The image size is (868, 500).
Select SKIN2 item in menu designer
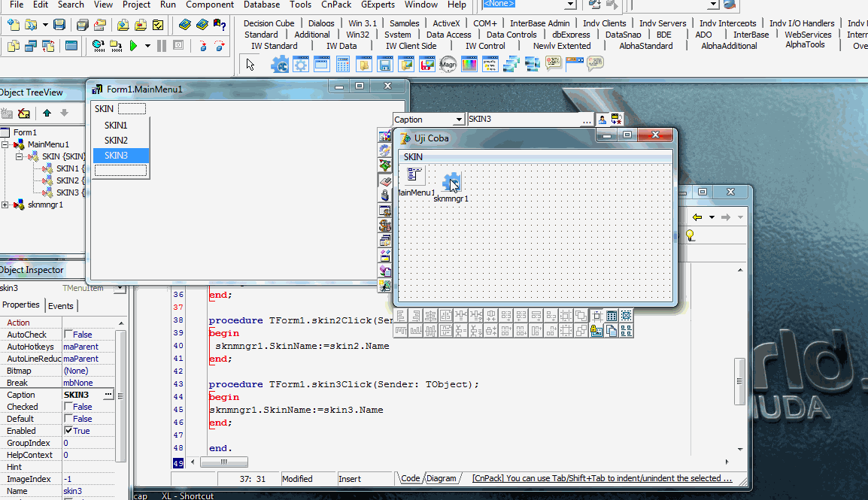pyautogui.click(x=117, y=141)
